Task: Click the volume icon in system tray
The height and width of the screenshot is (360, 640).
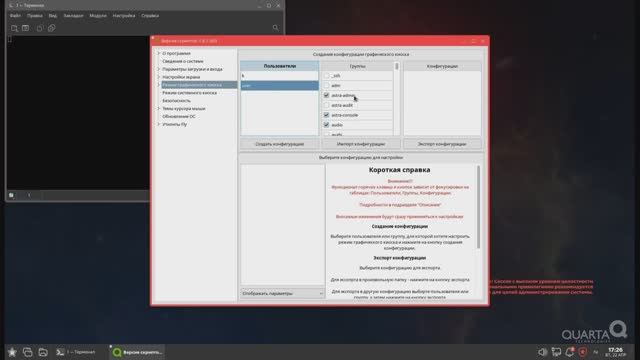Action: (542, 352)
